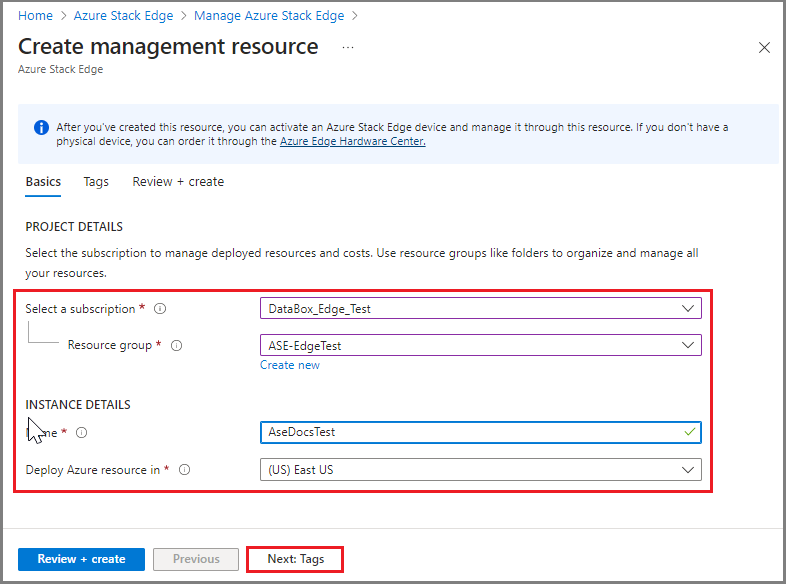The height and width of the screenshot is (584, 786).
Task: Click the AseDocsTest name input field
Action: (x=481, y=432)
